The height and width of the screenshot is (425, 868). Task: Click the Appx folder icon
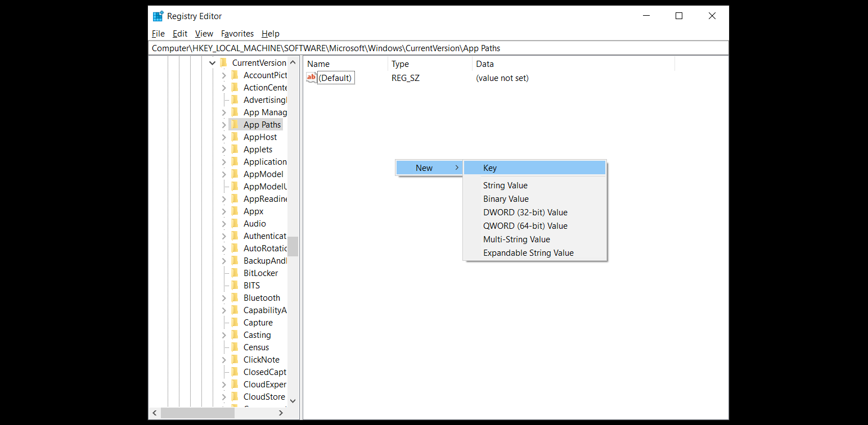[235, 211]
